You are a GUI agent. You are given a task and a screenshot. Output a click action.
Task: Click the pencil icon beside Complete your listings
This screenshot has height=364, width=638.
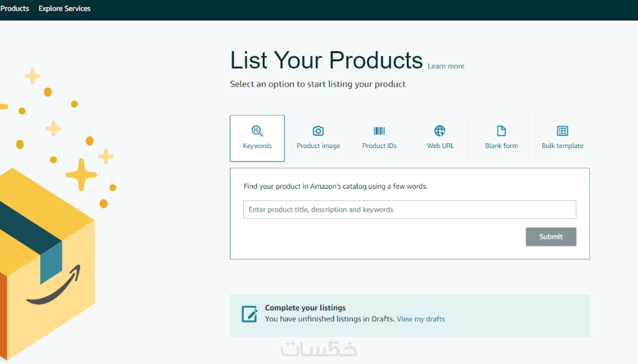click(x=250, y=314)
